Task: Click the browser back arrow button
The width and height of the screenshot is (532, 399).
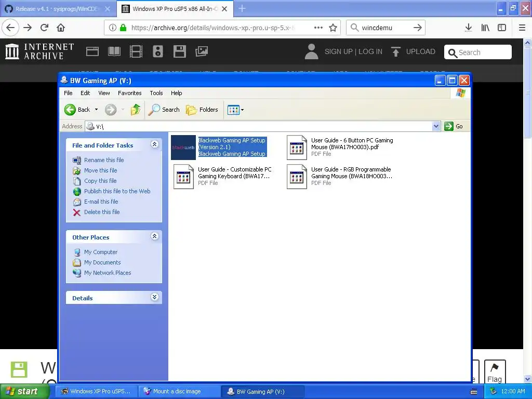Action: coord(10,28)
